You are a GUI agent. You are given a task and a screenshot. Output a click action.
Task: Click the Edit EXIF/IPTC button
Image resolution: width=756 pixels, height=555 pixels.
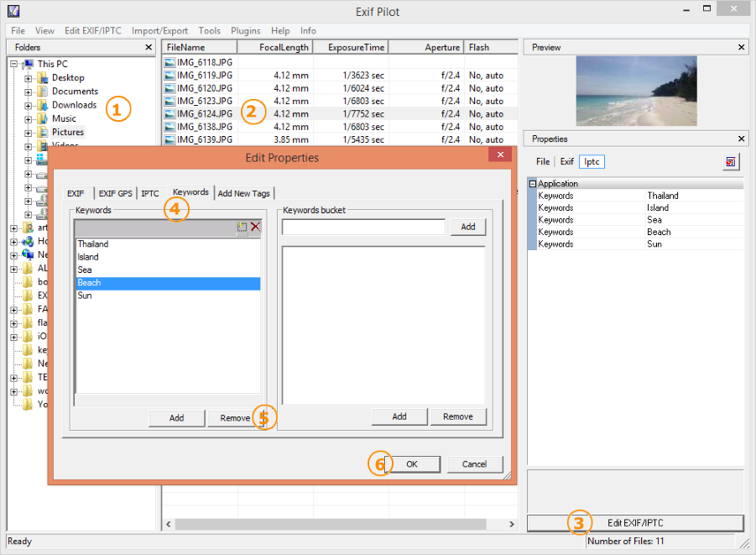pyautogui.click(x=635, y=523)
